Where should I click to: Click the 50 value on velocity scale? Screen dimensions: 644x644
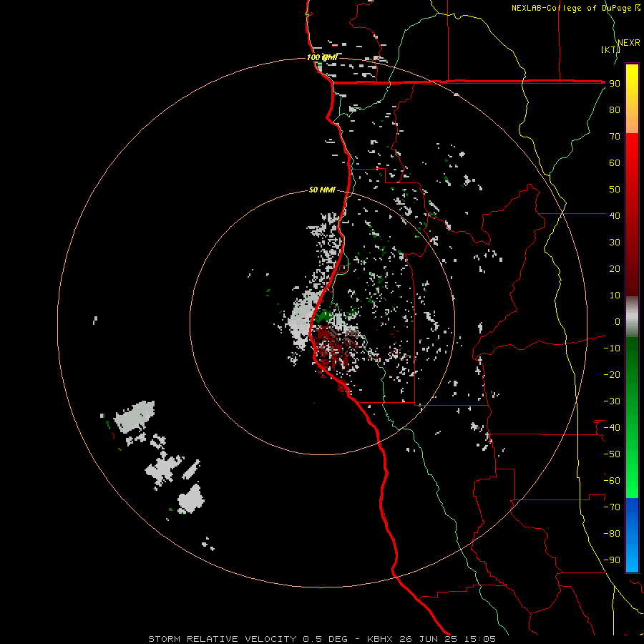coord(615,190)
